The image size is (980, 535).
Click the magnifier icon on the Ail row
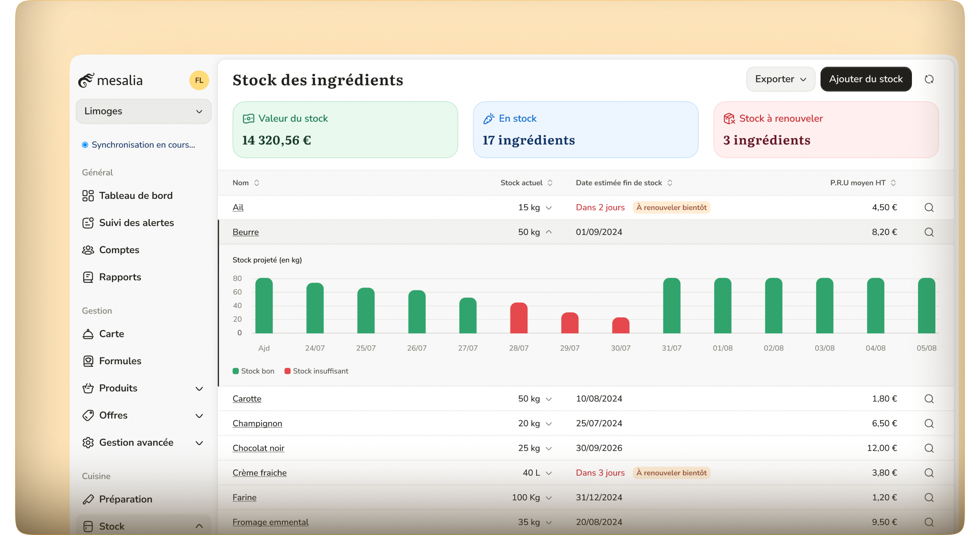pos(929,207)
